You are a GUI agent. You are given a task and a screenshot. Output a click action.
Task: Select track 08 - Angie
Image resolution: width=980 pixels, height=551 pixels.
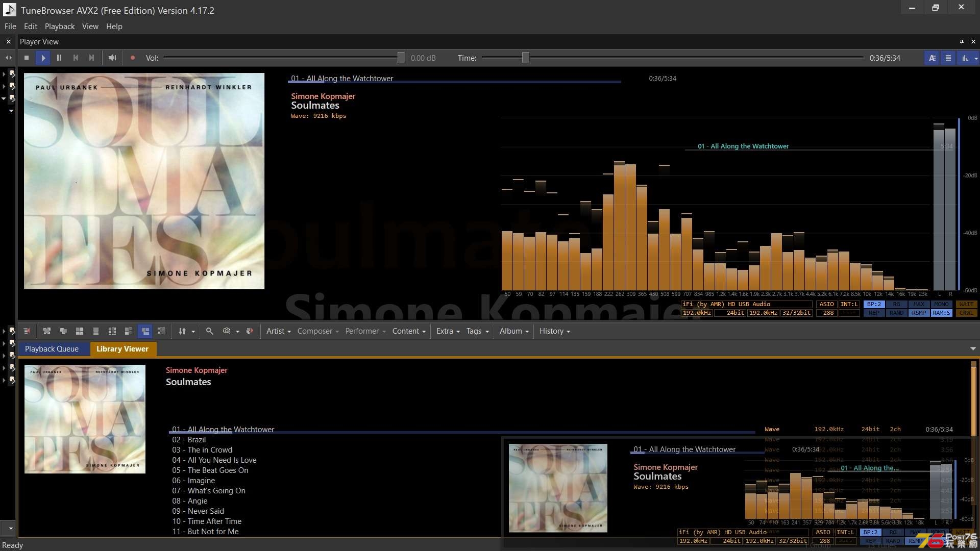189,501
